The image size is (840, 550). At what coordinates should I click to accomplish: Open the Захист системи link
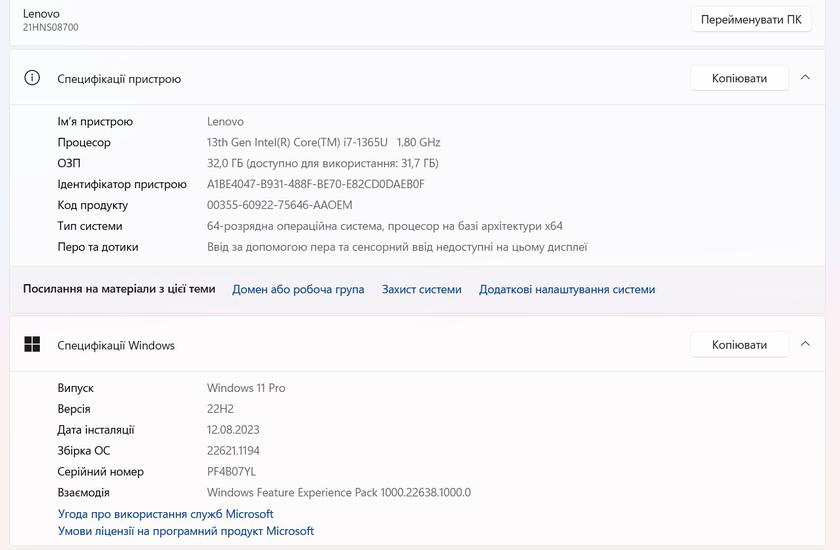point(421,289)
